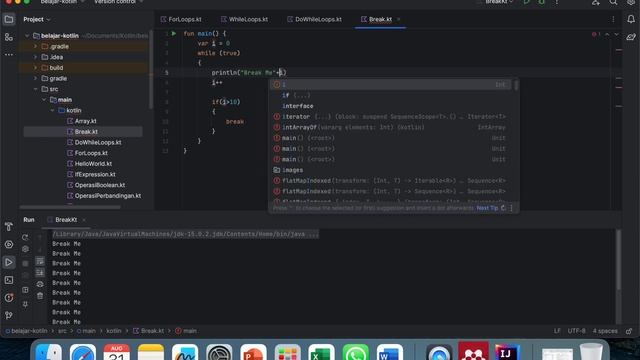640x360 pixels.
Task: Open Safari from the Dock
Action: (82, 352)
